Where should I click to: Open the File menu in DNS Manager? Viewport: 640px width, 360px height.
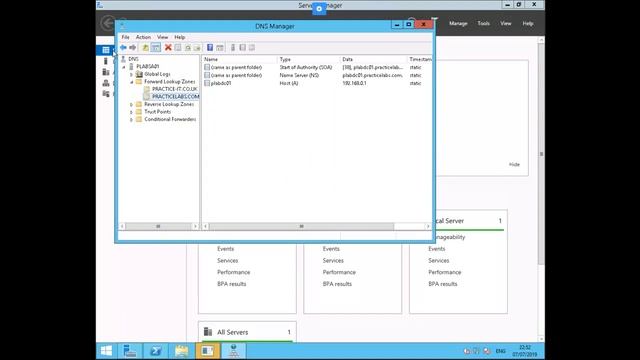pos(125,37)
